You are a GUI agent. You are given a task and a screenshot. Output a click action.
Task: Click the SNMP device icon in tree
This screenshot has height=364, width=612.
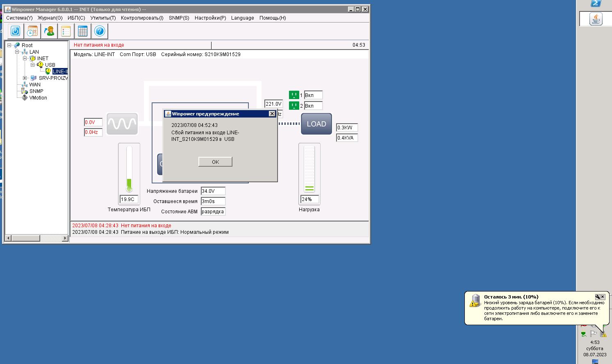click(25, 91)
